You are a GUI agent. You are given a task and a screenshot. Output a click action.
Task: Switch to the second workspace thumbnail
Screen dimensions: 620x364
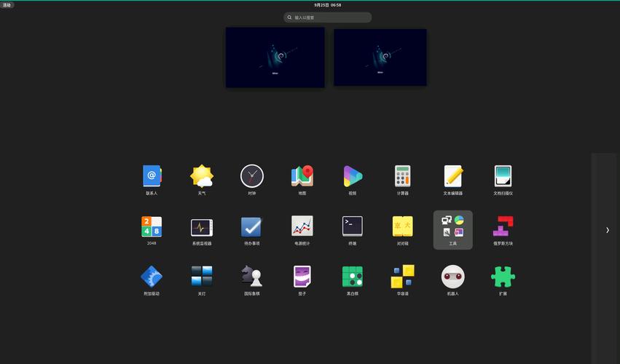coord(380,58)
